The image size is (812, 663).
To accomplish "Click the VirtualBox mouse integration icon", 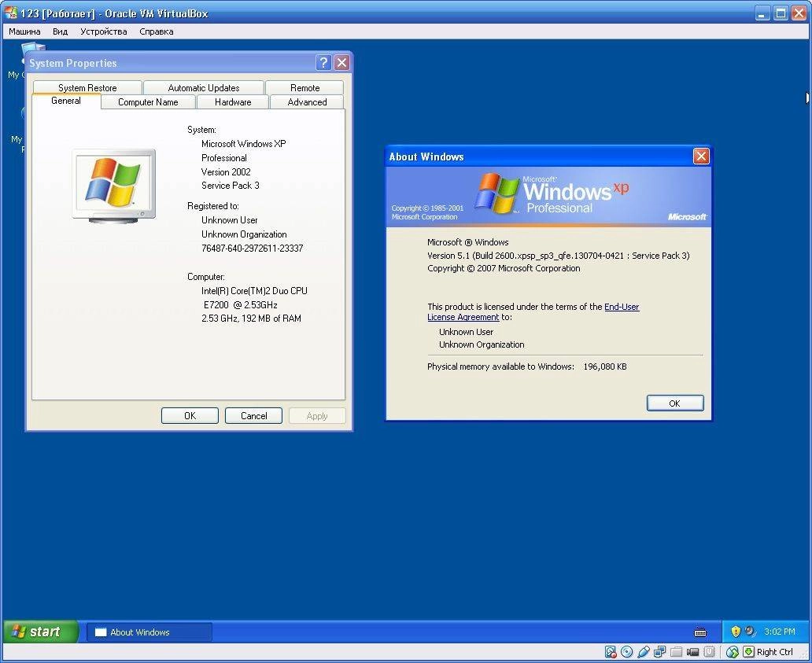I will pyautogui.click(x=732, y=652).
